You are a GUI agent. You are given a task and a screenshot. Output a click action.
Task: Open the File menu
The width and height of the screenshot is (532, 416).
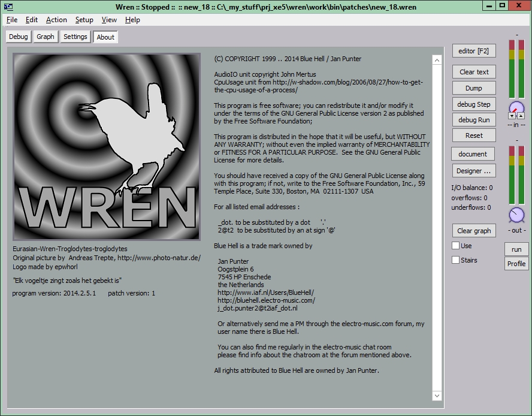pos(12,20)
